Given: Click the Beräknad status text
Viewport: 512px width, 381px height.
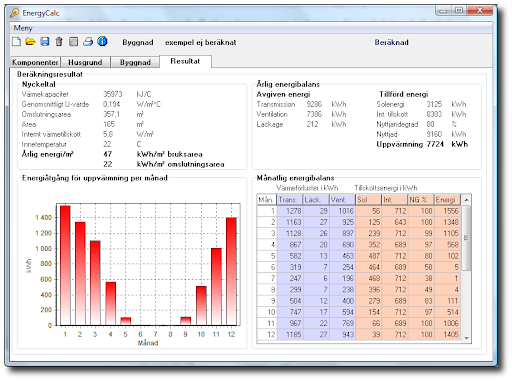Looking at the screenshot, I should (x=391, y=42).
